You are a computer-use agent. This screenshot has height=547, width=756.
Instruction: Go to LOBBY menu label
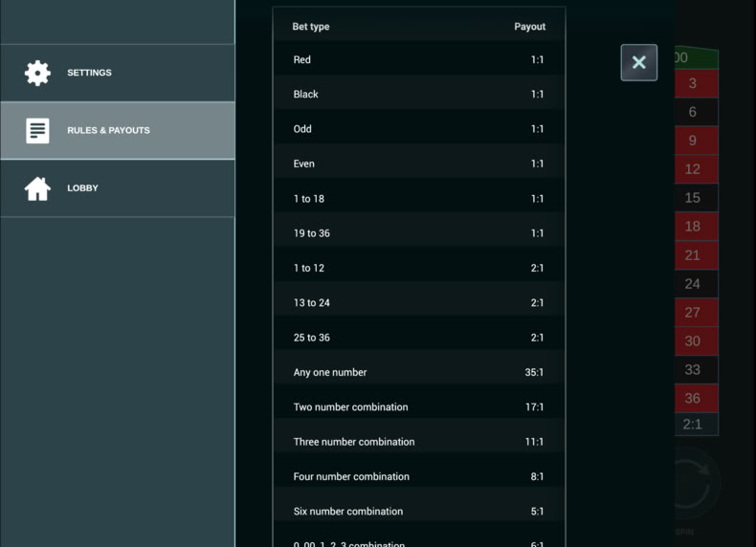pos(82,188)
